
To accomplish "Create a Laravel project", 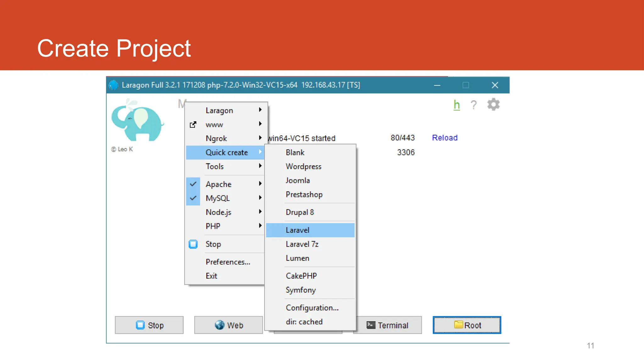I will [310, 230].
